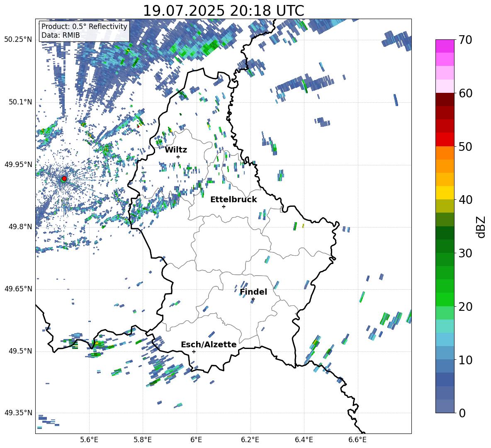Click the Ettelbruck city label
This screenshot has height=448, width=491.
(233, 199)
